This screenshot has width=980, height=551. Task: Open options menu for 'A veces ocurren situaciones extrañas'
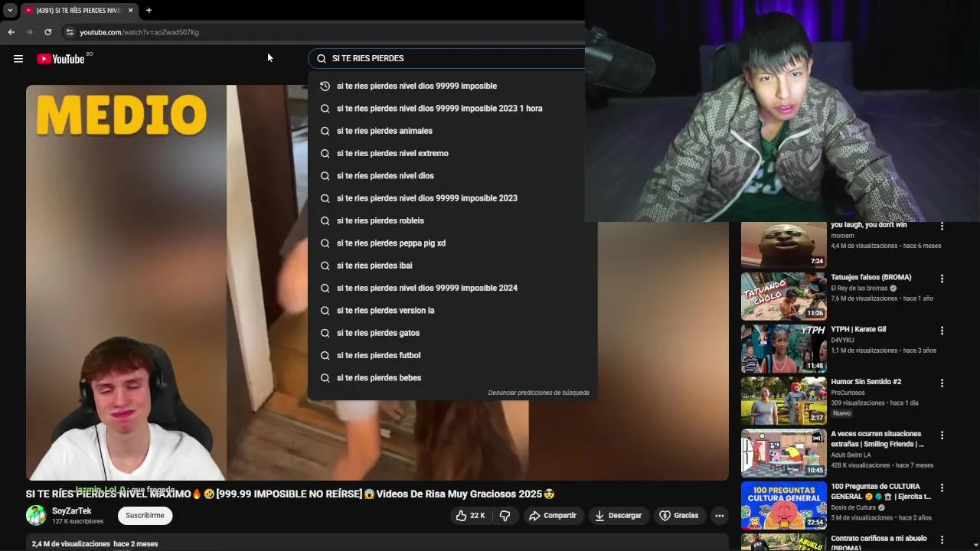tap(942, 435)
